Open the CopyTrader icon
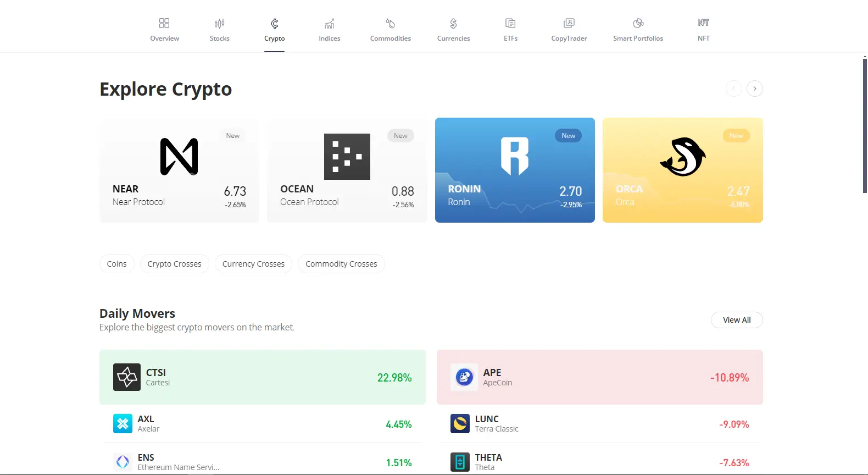 pyautogui.click(x=569, y=23)
